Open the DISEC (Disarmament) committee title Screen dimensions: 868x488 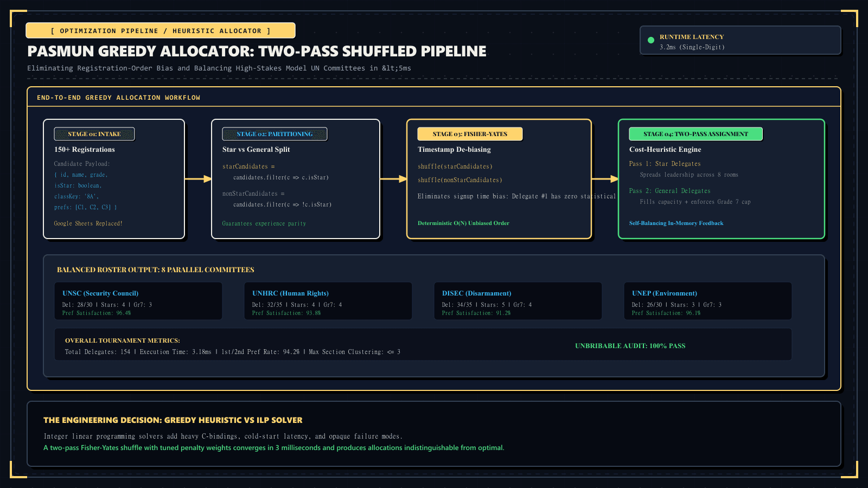click(x=476, y=293)
